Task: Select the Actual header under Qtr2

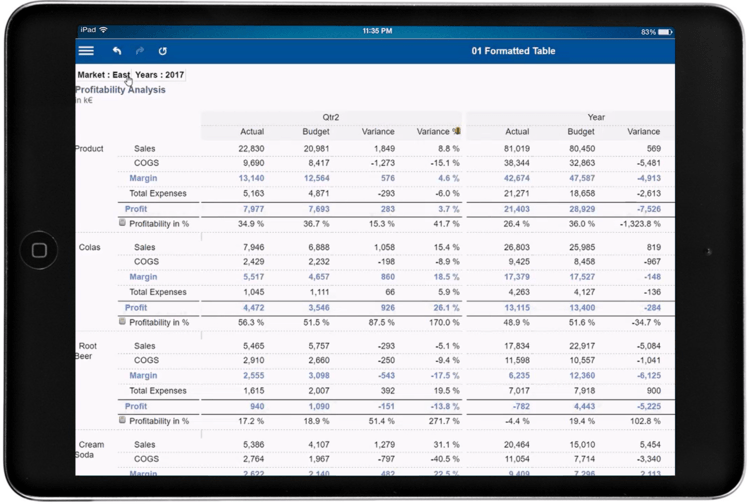Action: click(252, 131)
